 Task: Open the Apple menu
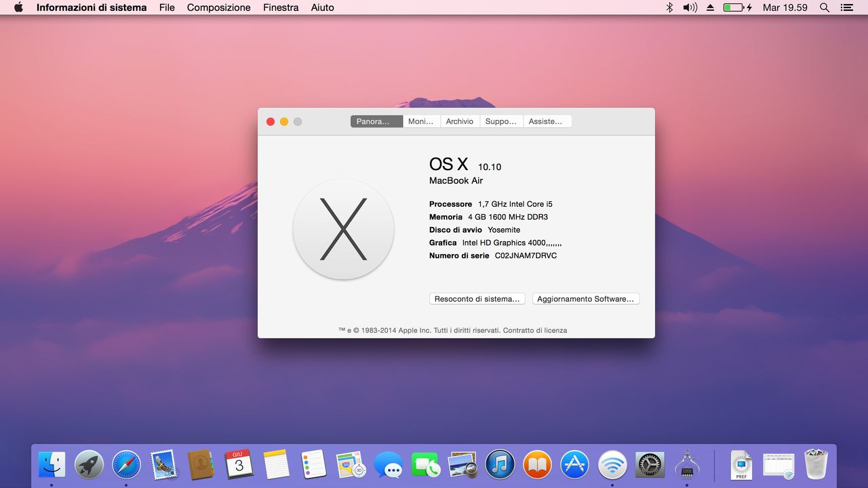[18, 7]
